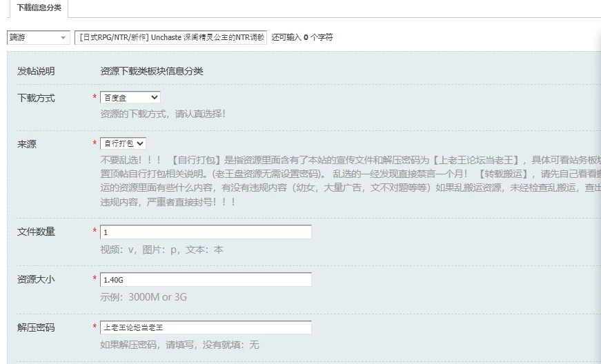
Task: Click the hint 视频：v，图片：p，文本：本
Action: 161,250
